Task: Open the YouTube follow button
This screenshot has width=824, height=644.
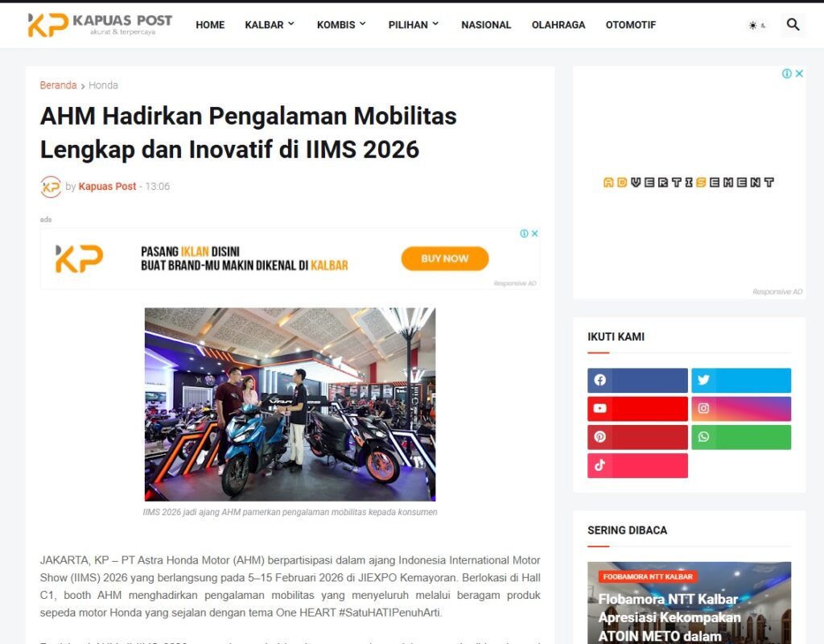Action: (x=637, y=408)
